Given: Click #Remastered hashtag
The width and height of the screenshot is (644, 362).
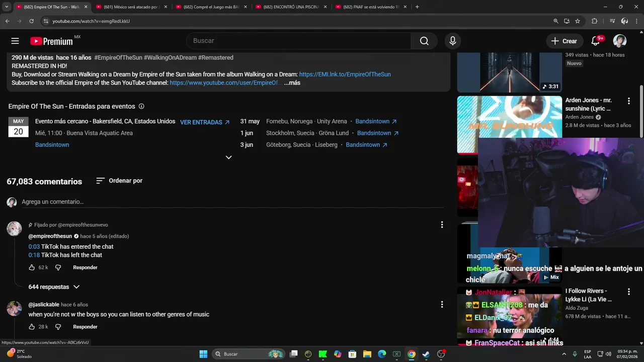Looking at the screenshot, I should point(215,58).
